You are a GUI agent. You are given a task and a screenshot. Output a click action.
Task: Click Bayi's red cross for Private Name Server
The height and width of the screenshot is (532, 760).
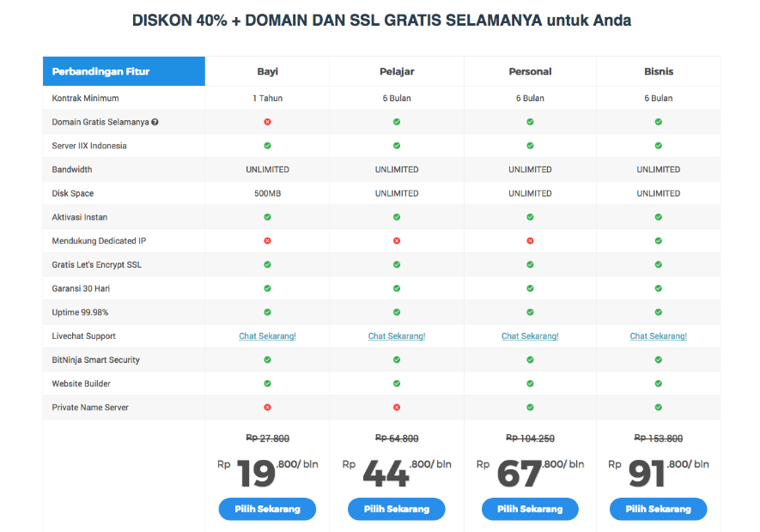coord(268,408)
